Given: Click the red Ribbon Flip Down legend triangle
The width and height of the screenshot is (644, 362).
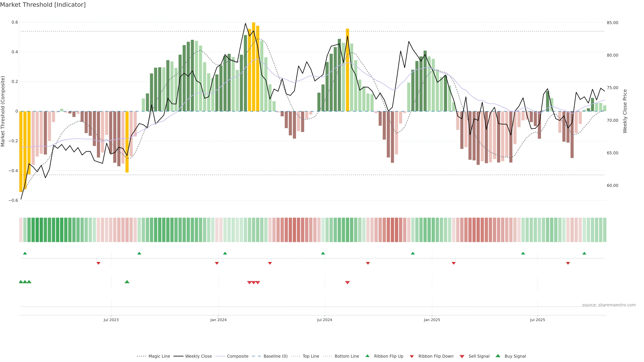Looking at the screenshot, I should 412,356.
